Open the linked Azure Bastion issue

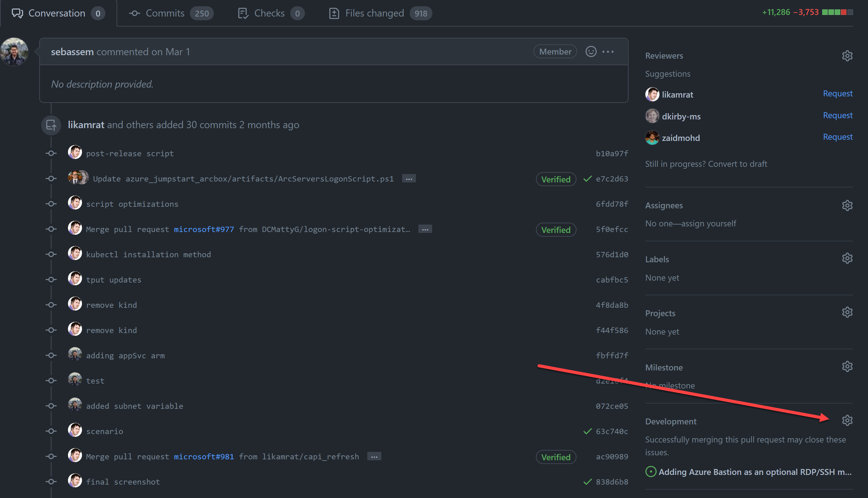click(x=755, y=472)
